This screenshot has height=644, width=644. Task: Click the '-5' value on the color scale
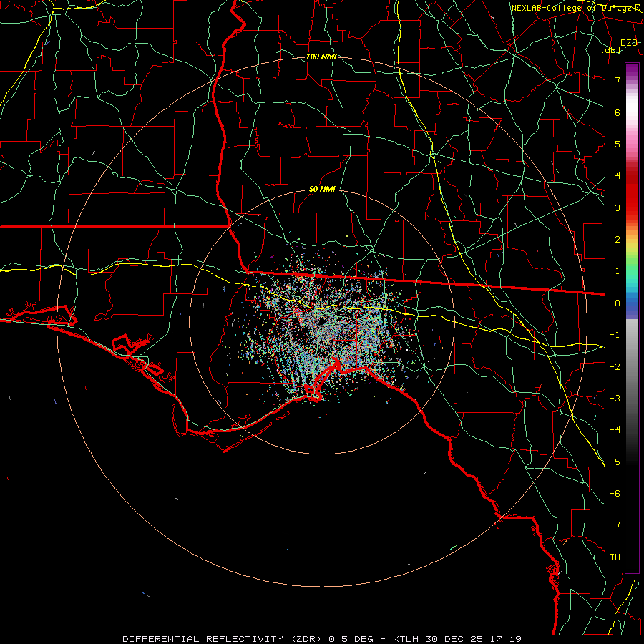(x=615, y=462)
